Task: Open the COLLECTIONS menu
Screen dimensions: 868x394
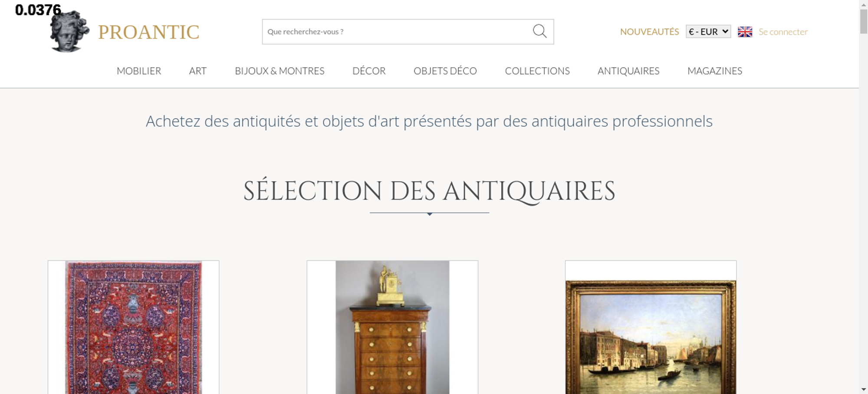Action: click(x=537, y=71)
